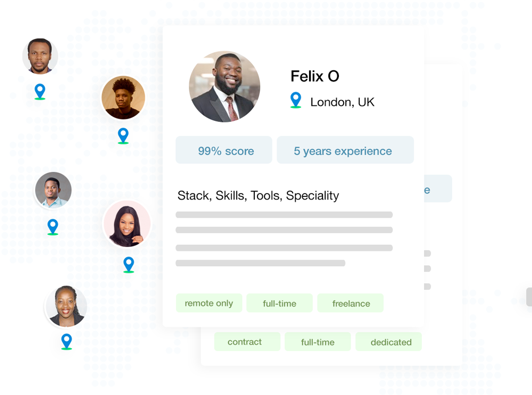532x395 pixels.
Task: Select the "contract" tag on the background card
Action: coord(247,342)
